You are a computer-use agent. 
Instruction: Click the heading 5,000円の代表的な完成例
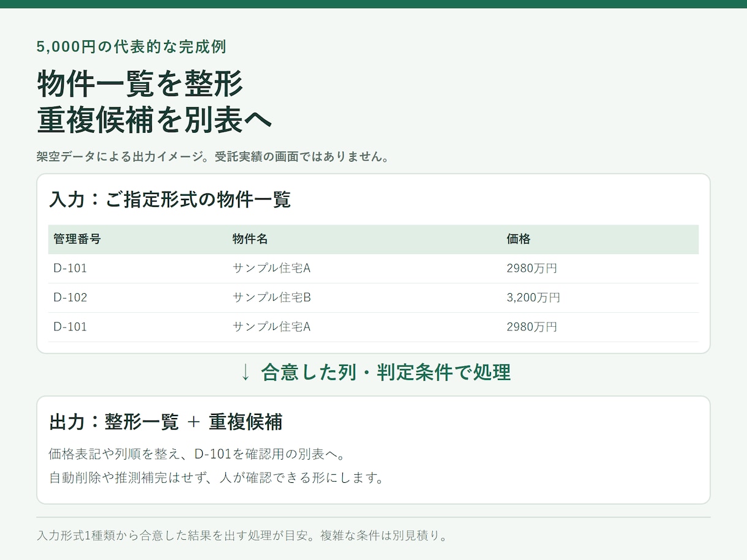pyautogui.click(x=132, y=47)
